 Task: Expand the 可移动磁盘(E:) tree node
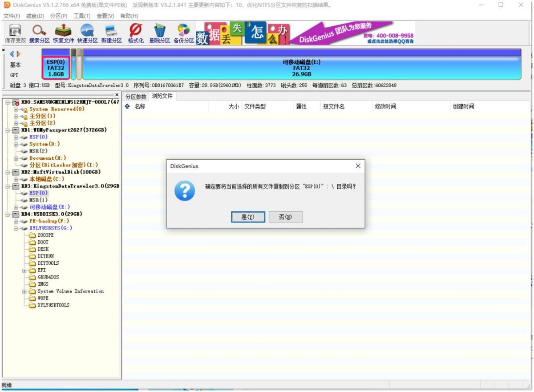click(16, 207)
